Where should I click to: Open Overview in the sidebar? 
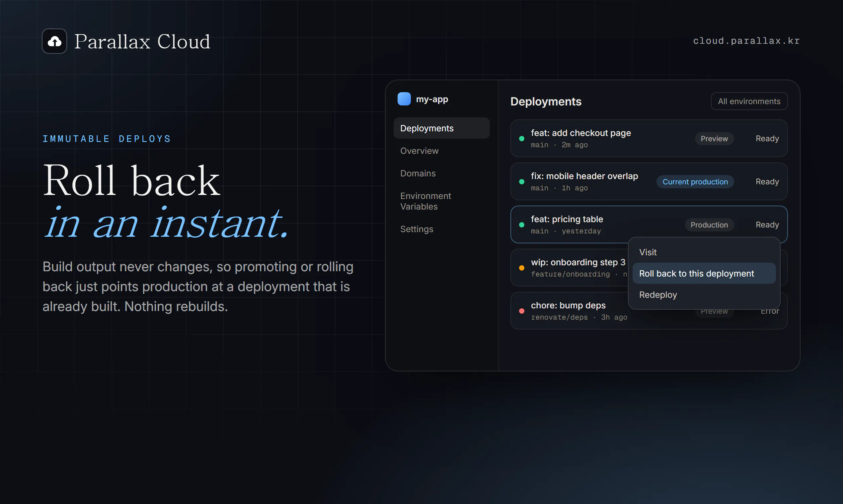441,151
